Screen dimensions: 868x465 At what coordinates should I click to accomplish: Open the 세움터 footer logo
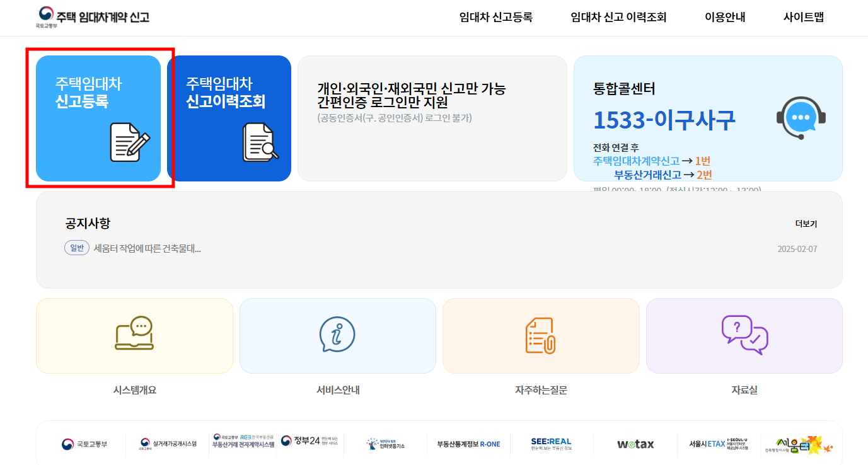point(799,445)
